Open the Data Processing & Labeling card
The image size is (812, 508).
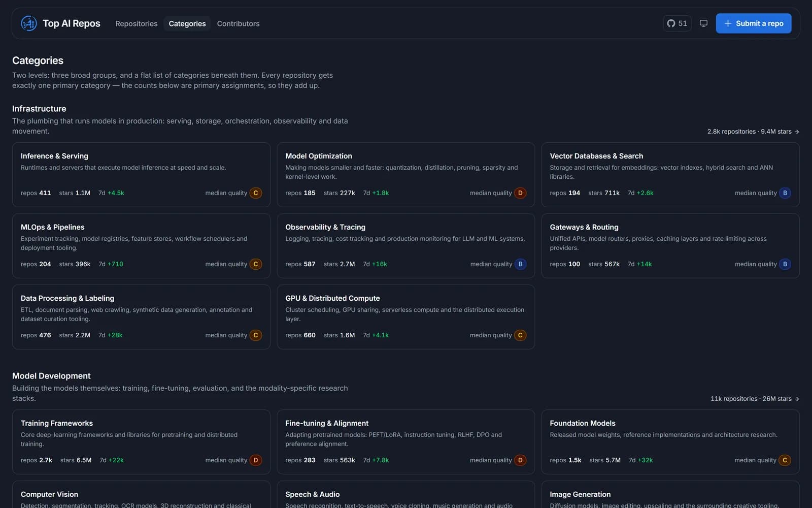click(141, 317)
